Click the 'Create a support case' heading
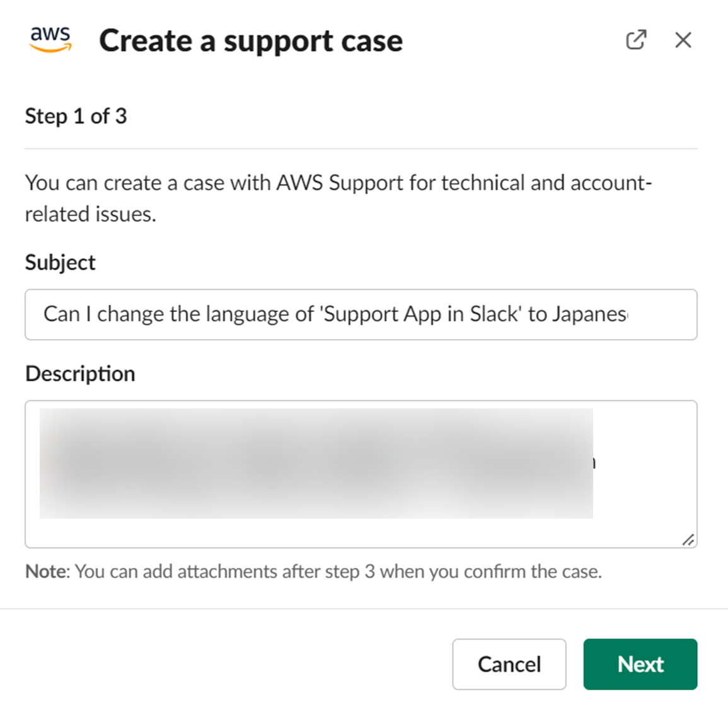Viewport: 728px width, 709px height. [x=251, y=41]
